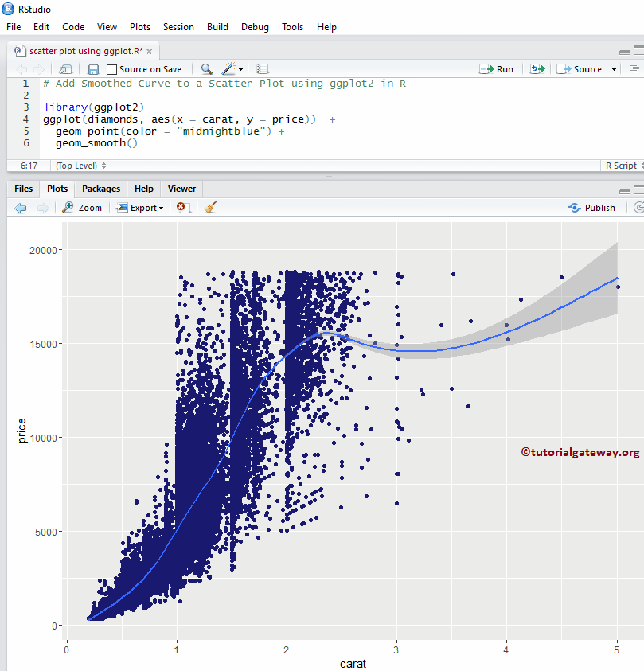Click the Zoom magnifier in the Plots pane

[x=82, y=208]
